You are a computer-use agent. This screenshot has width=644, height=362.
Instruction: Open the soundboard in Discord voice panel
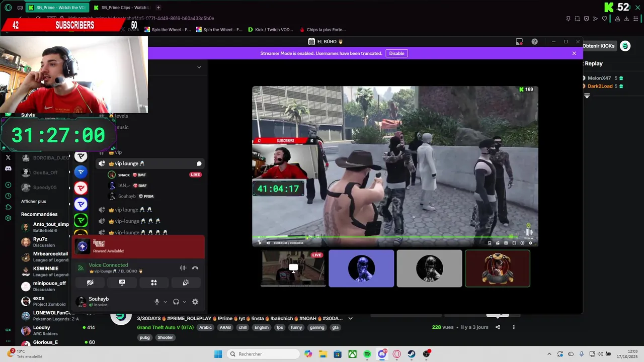coord(186,283)
